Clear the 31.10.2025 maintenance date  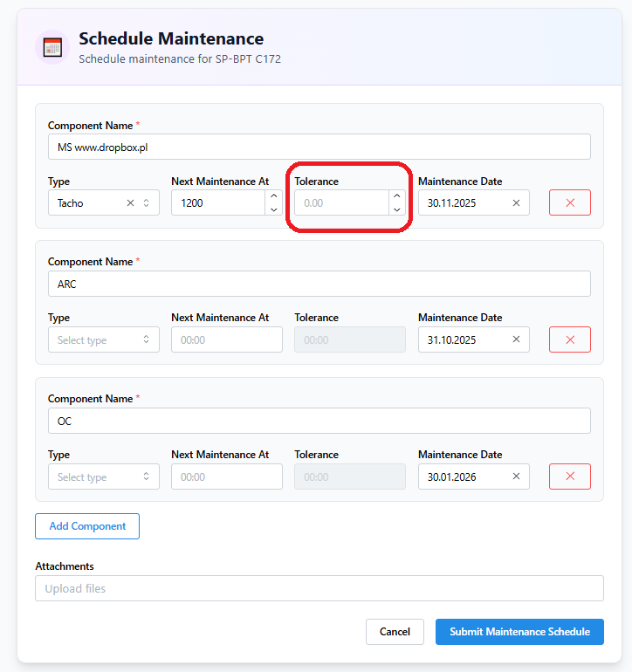coord(516,340)
